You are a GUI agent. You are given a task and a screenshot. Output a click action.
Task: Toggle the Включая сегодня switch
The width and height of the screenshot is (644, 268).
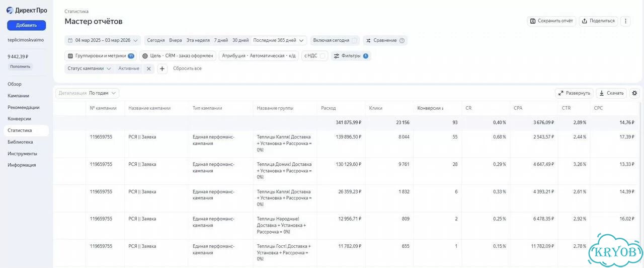coord(355,40)
